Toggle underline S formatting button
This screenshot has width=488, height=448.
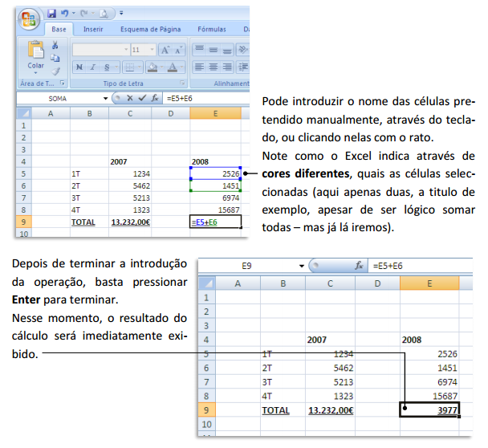106,67
